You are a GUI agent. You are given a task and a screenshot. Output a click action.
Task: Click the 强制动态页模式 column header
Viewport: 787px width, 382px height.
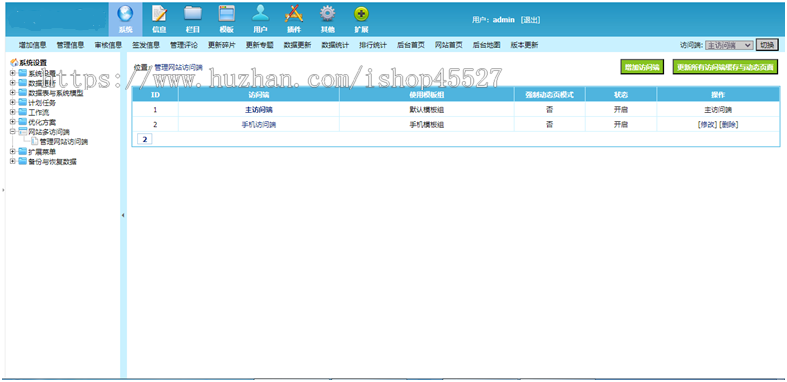[x=550, y=95]
